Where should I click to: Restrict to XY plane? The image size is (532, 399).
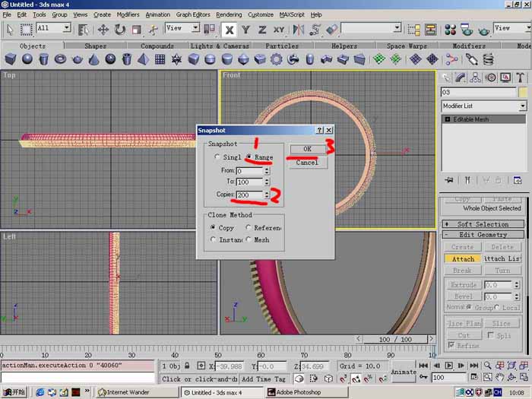pyautogui.click(x=279, y=30)
